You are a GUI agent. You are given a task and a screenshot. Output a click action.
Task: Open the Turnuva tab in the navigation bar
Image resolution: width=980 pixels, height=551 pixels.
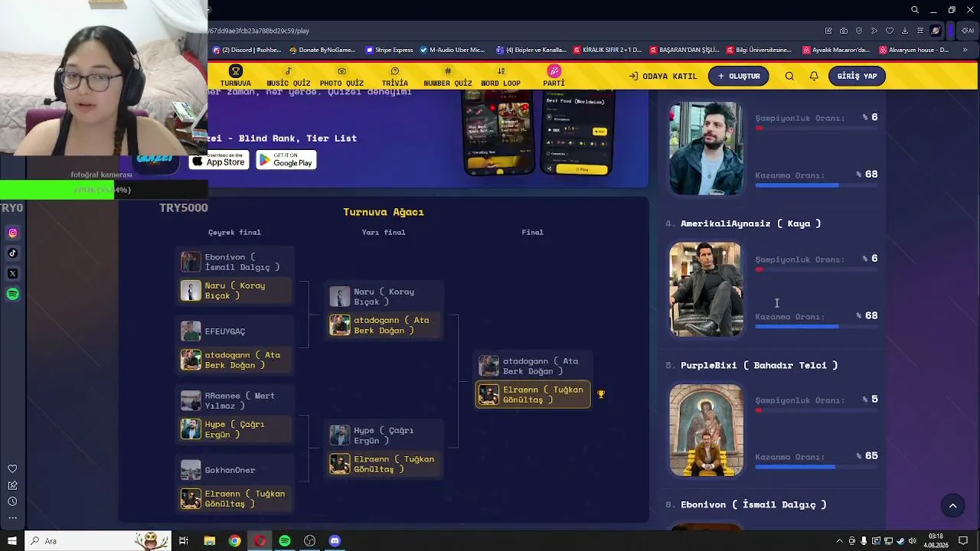235,76
